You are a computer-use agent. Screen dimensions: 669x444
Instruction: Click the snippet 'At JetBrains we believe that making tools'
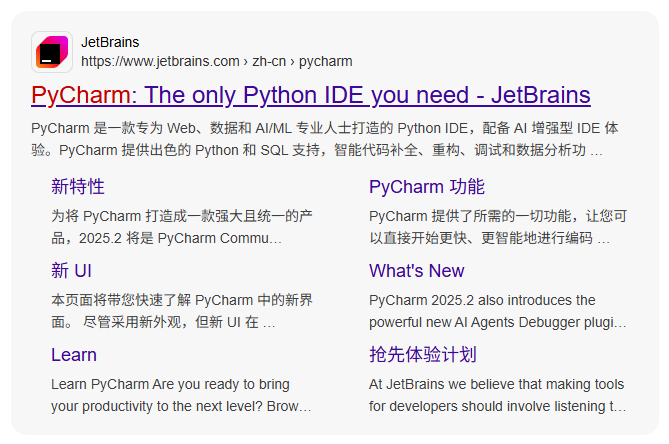tap(498, 395)
